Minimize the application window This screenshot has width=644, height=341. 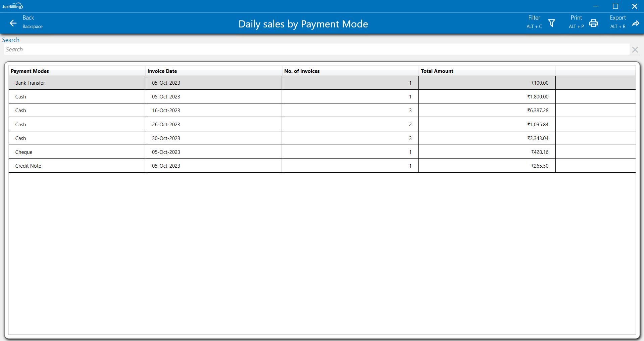point(596,6)
